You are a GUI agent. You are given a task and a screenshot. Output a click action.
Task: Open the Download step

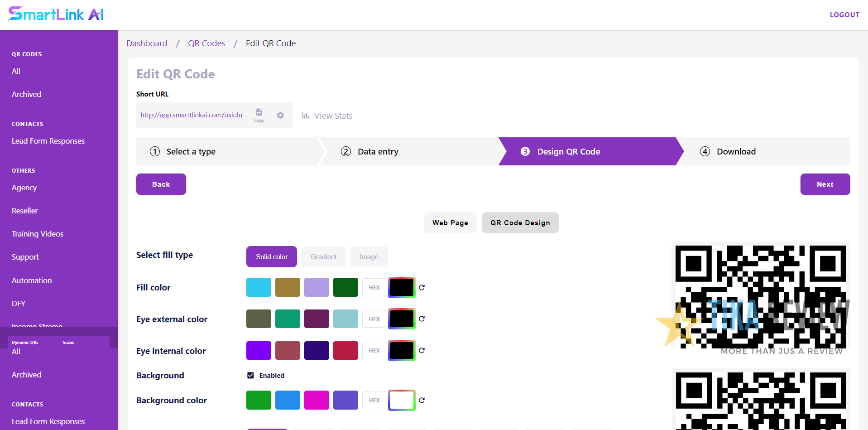click(736, 151)
